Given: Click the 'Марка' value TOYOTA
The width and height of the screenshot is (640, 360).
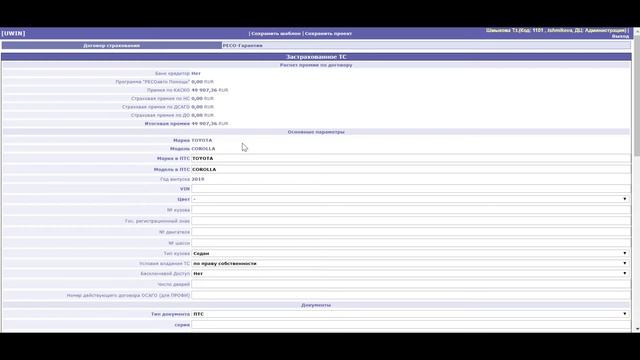Looking at the screenshot, I should (202, 140).
